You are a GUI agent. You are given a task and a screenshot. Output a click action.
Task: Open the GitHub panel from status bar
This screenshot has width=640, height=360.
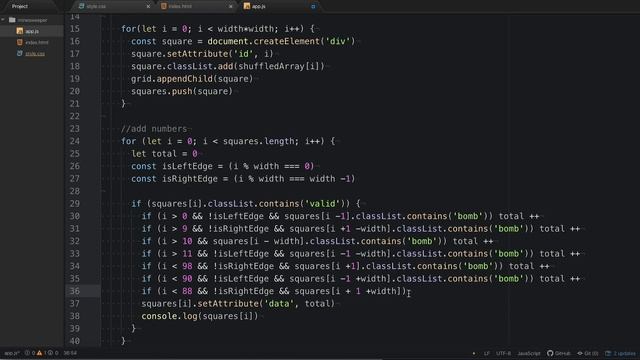pyautogui.click(x=559, y=353)
